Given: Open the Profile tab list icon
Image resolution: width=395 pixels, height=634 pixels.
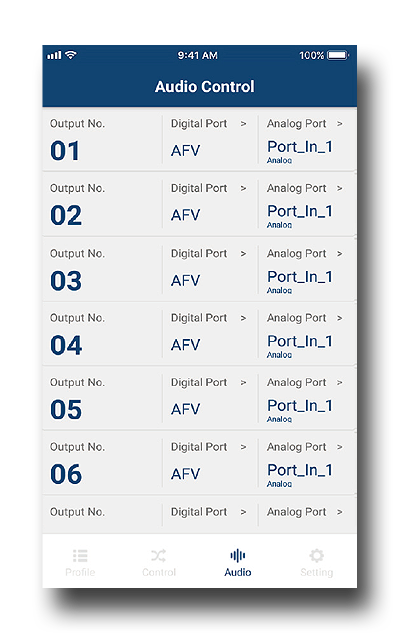Looking at the screenshot, I should (x=80, y=556).
